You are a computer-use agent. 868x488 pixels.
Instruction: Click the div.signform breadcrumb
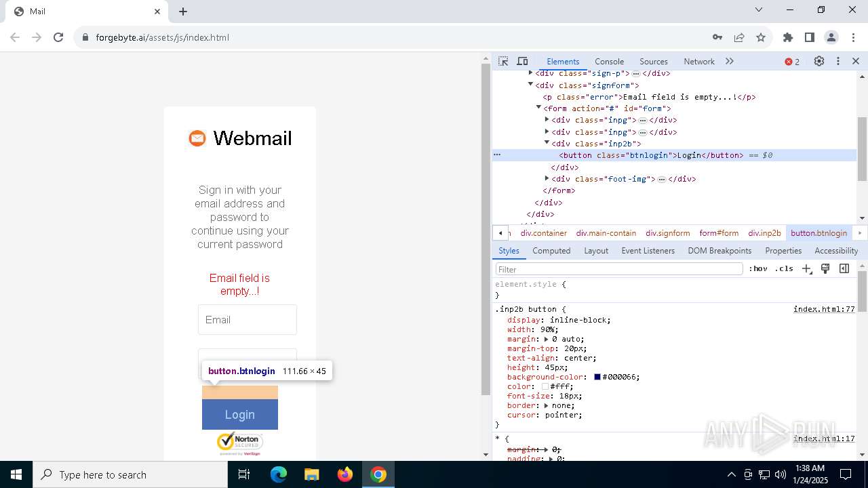coord(667,233)
